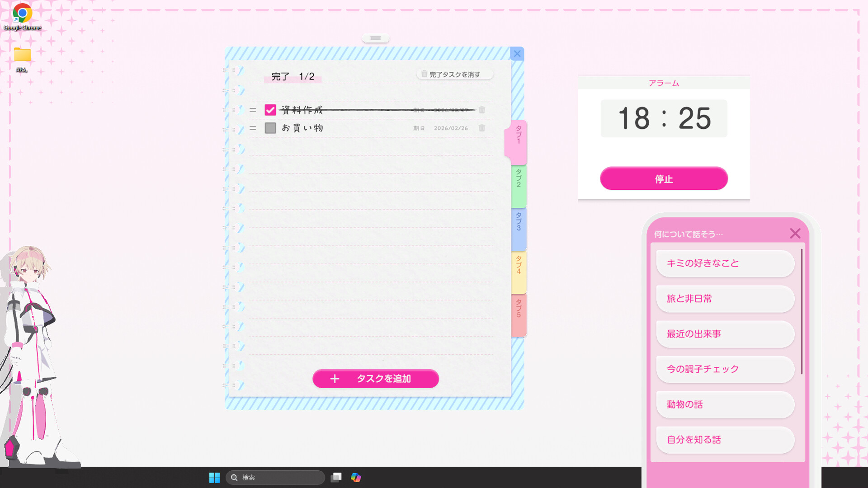Screen dimensions: 868x488
Task: Click the taskbar search field
Action: (x=275, y=477)
